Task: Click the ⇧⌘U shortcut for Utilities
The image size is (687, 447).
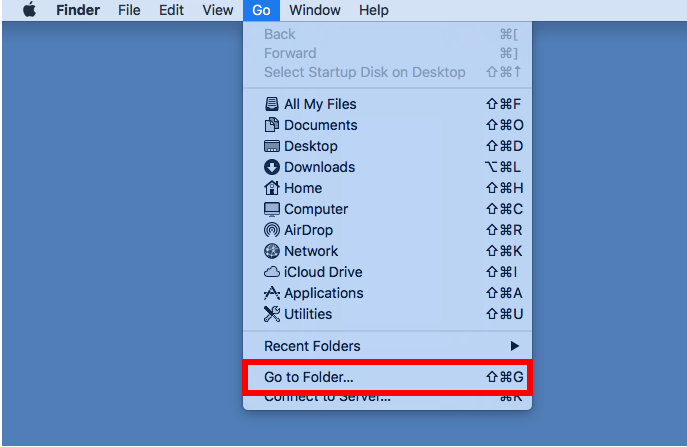Action: point(504,314)
